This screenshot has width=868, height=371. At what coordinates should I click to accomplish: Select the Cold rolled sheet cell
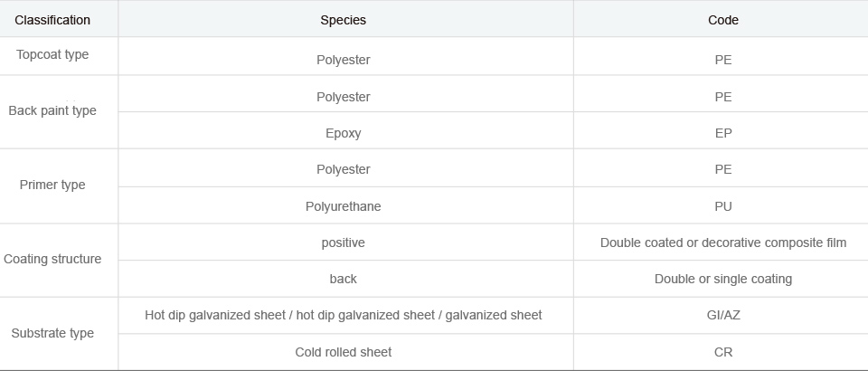344,352
